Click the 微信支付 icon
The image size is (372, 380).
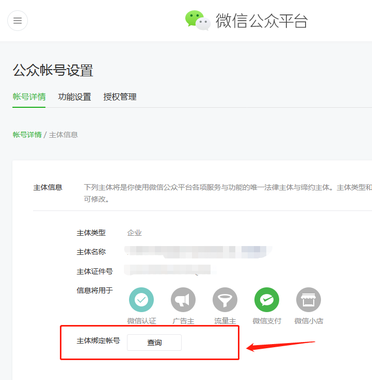[267, 300]
